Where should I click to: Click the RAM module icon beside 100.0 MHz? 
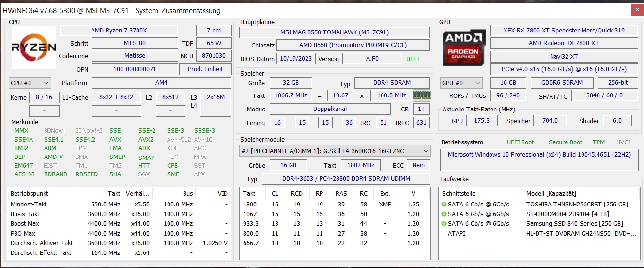click(x=421, y=95)
